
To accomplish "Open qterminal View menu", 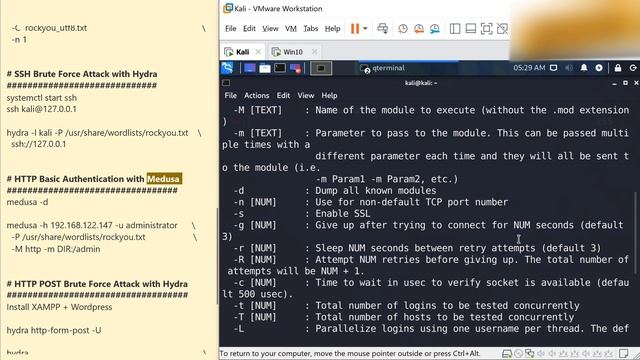I will [306, 96].
